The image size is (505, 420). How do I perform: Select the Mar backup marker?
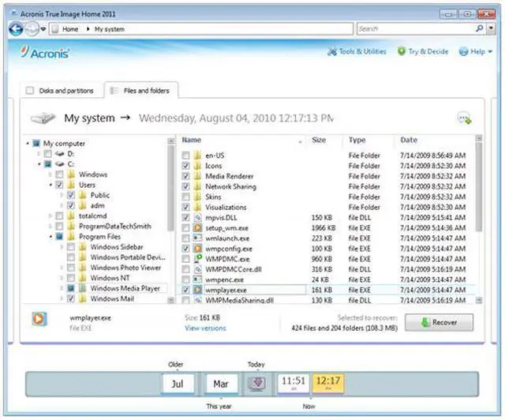221,384
